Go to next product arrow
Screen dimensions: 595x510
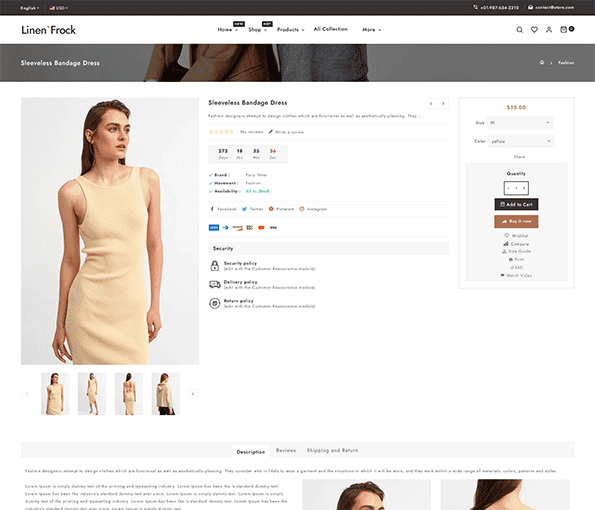(x=443, y=104)
